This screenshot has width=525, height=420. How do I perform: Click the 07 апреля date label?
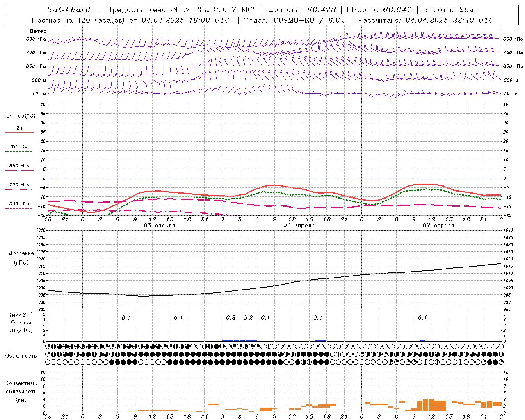tap(438, 226)
